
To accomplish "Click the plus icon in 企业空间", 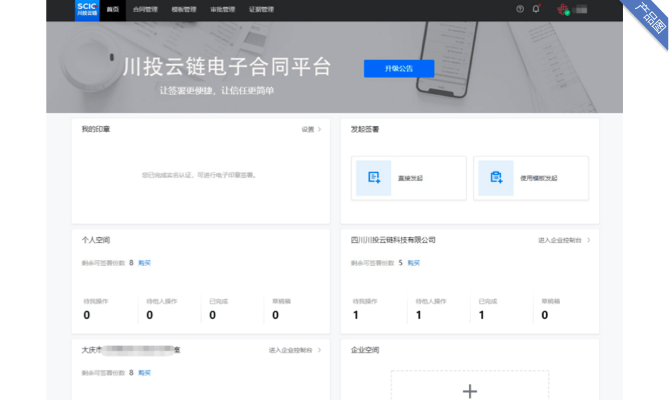I will pyautogui.click(x=470, y=391).
